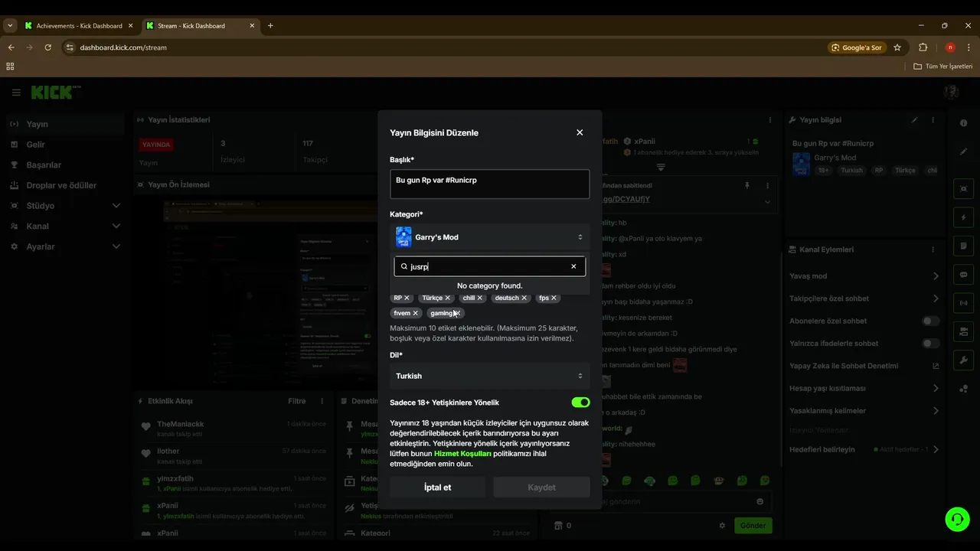Open the Garry's Mod category dropdown
980x551 pixels.
click(490, 237)
